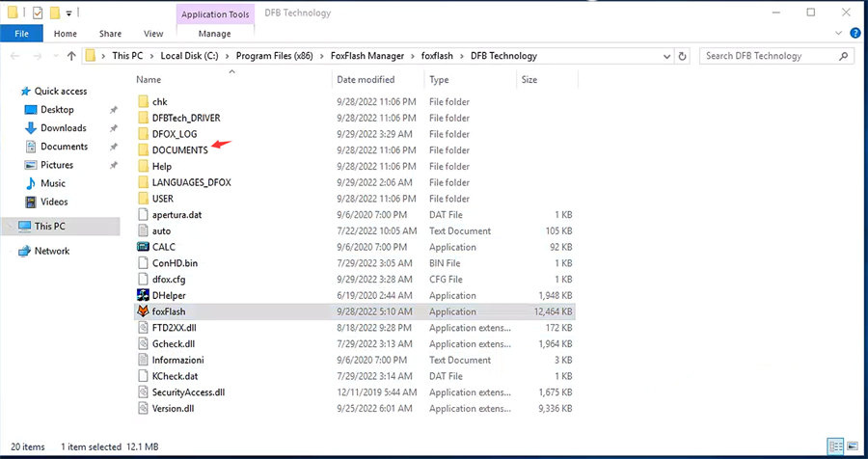Expand the ribbon using the chevron
Screen dimensions: 868x459
tap(839, 34)
